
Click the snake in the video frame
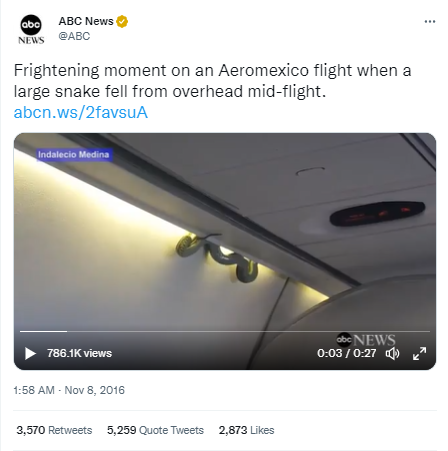click(x=217, y=257)
